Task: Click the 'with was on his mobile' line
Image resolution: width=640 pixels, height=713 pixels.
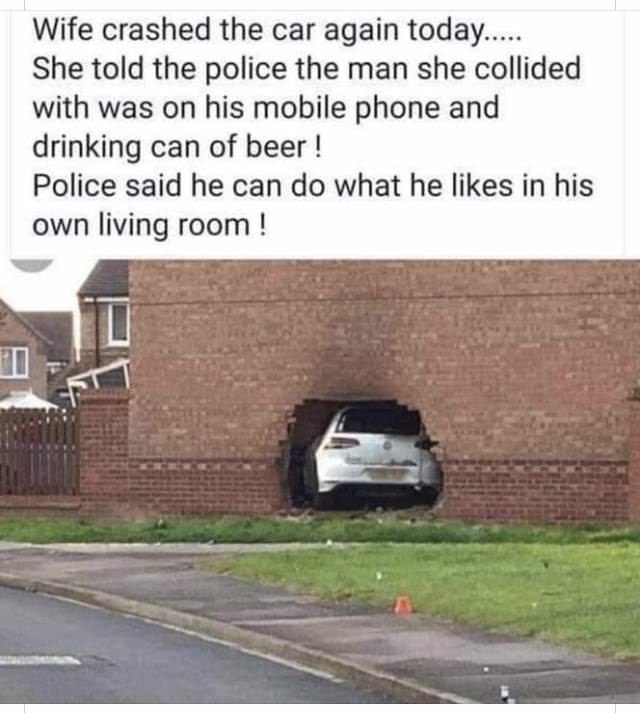Action: pyautogui.click(x=266, y=108)
